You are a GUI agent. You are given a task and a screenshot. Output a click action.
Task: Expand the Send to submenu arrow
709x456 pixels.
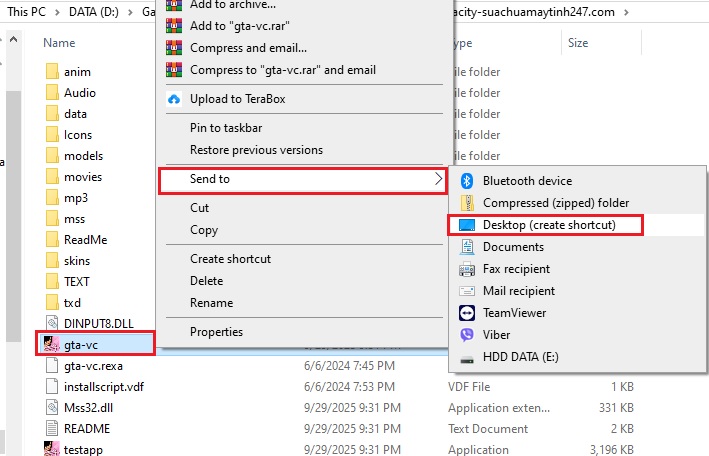click(437, 179)
